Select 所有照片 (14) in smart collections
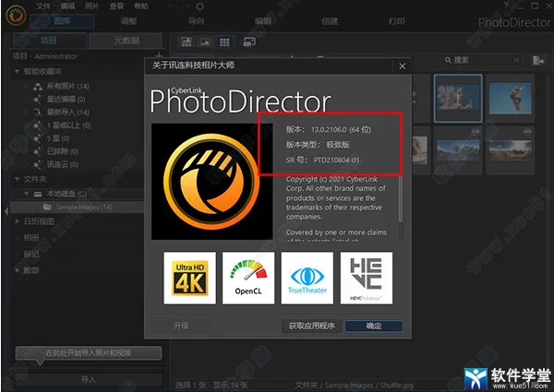This screenshot has height=392, width=554. pos(67,86)
